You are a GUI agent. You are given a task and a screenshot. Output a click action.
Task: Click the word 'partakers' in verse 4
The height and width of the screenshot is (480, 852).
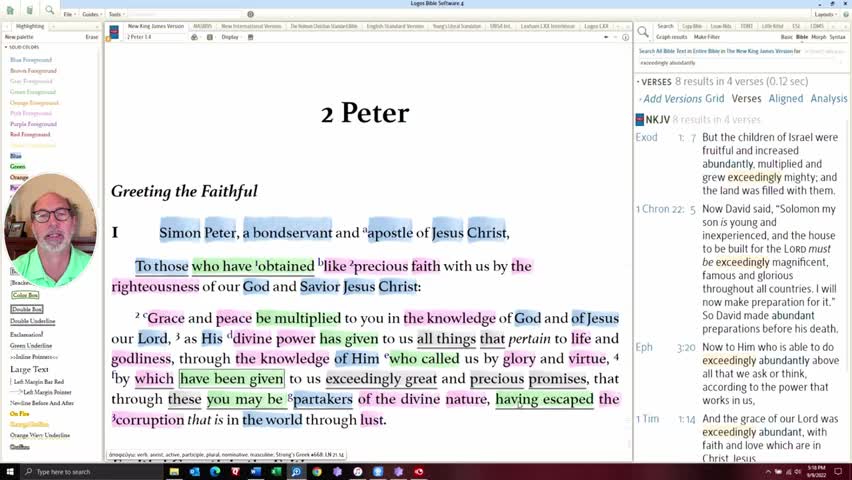[x=323, y=399]
